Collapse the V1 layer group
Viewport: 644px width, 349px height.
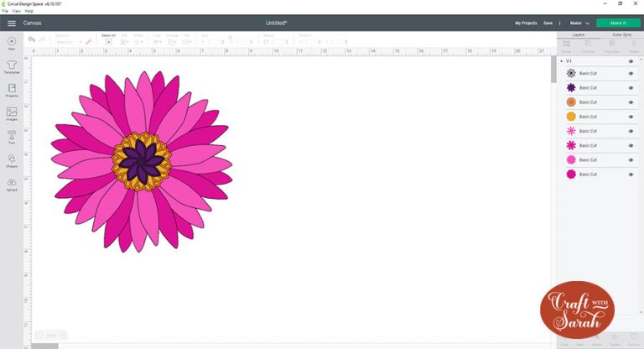(x=561, y=61)
